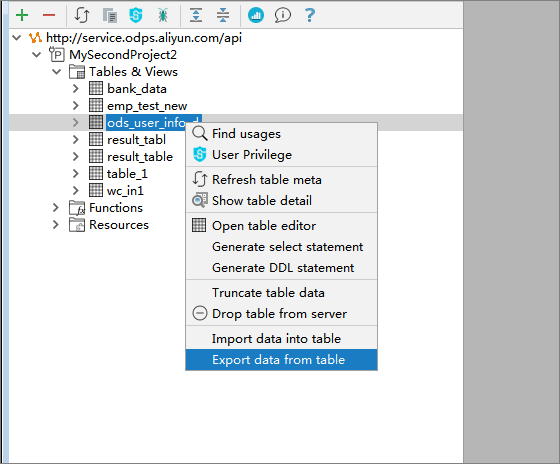
Task: Click the shield icon beside User Privilege
Action: pos(200,155)
